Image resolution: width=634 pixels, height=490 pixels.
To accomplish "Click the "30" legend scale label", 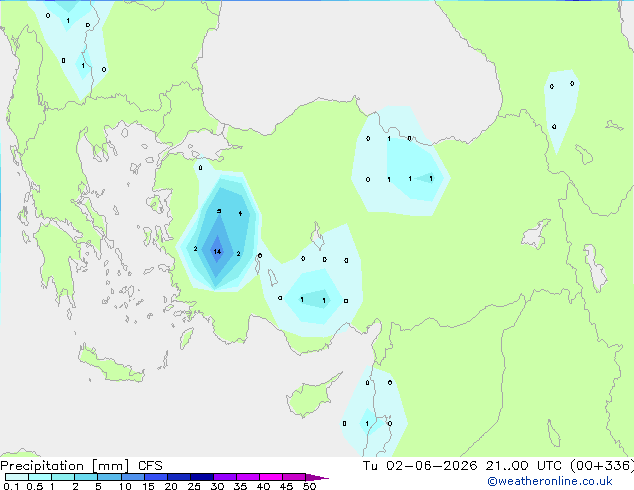I will (217, 486).
